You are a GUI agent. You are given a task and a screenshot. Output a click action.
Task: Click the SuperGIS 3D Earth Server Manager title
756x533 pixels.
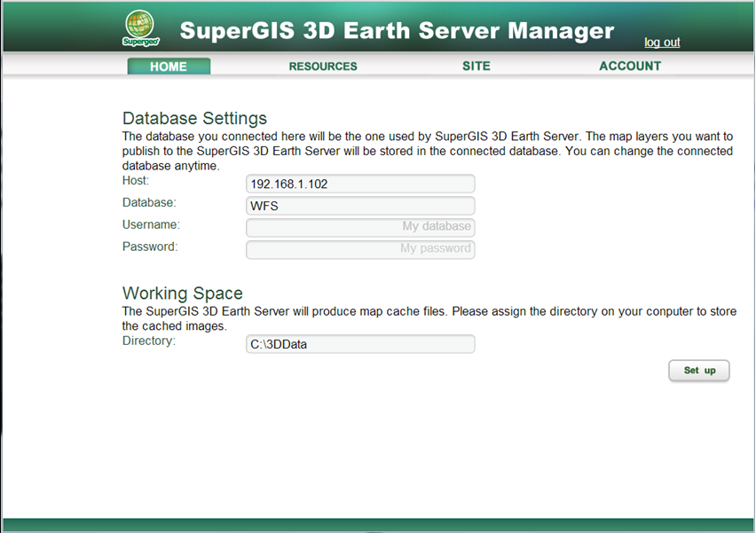point(397,31)
